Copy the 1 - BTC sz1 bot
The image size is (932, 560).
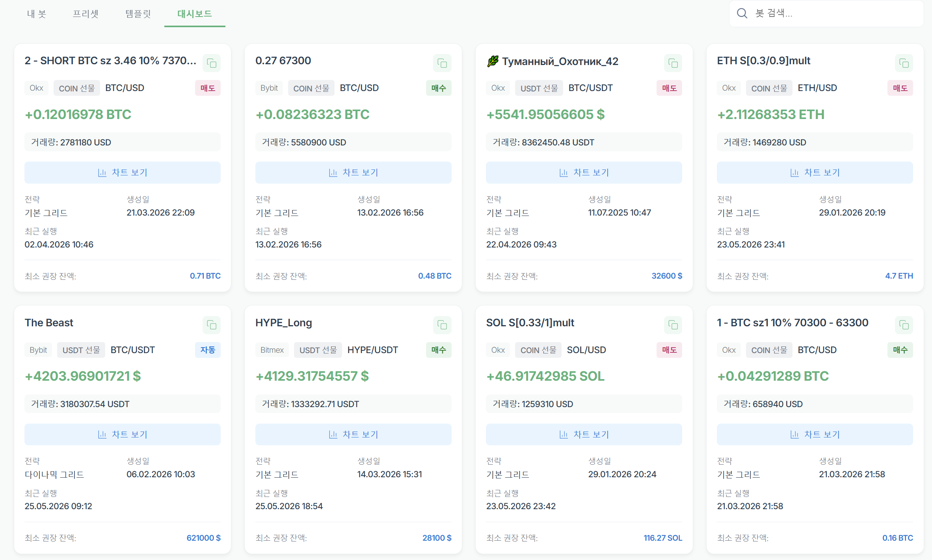pos(904,325)
